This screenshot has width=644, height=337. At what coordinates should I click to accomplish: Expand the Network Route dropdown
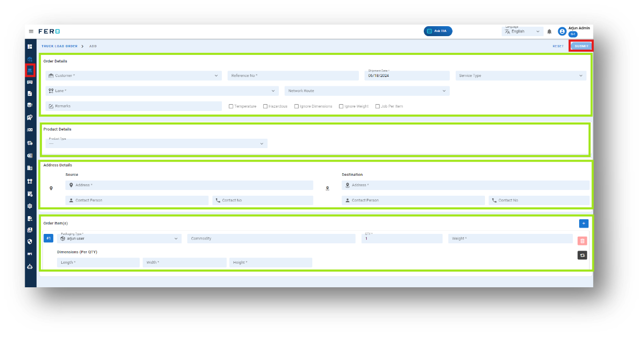(x=367, y=91)
